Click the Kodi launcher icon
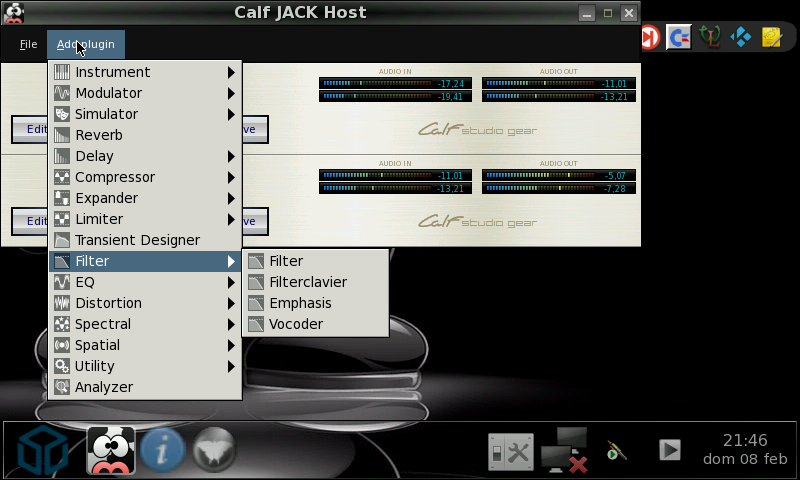This screenshot has width=800, height=480. (x=741, y=37)
